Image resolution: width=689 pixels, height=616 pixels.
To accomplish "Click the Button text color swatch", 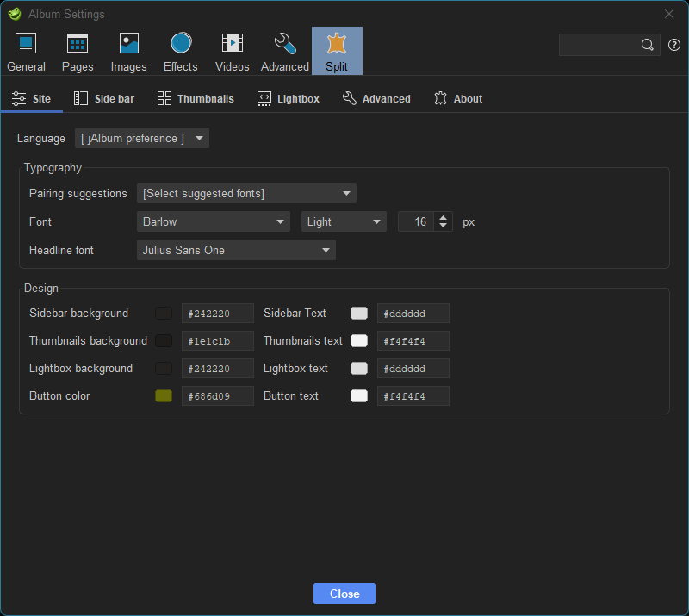I will pyautogui.click(x=359, y=395).
